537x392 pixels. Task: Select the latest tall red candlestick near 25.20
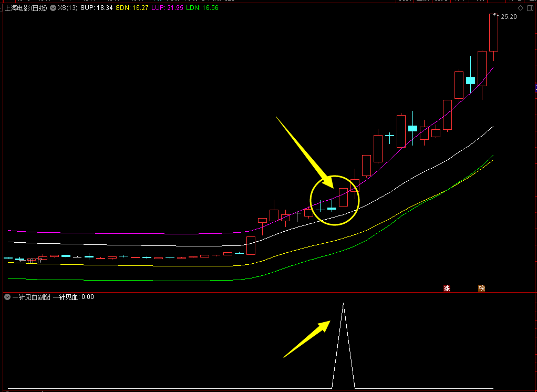click(493, 33)
